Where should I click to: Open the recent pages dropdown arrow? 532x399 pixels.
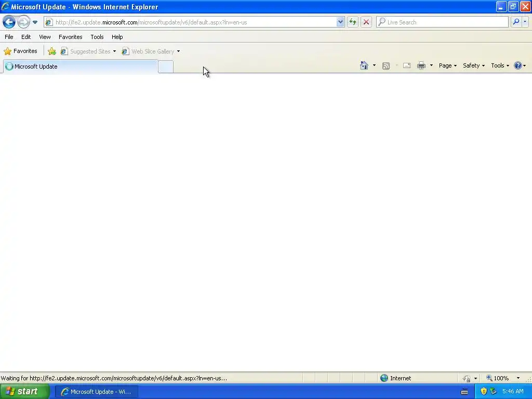[x=35, y=22]
